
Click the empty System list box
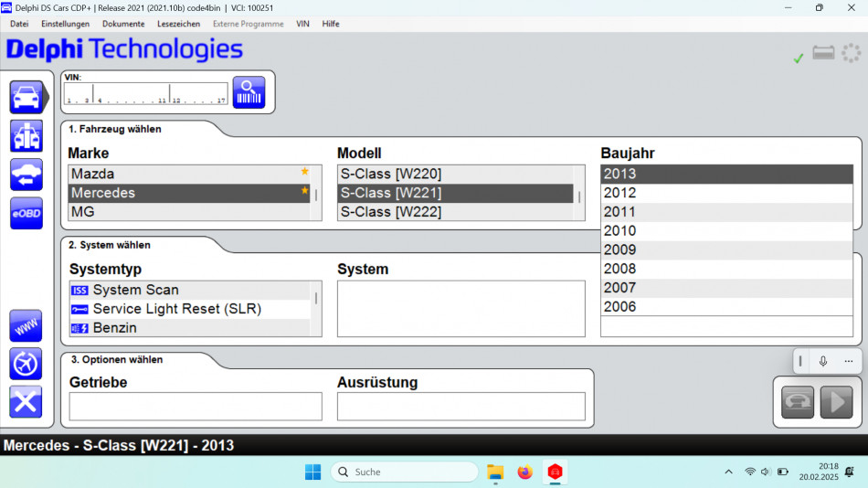[461, 309]
